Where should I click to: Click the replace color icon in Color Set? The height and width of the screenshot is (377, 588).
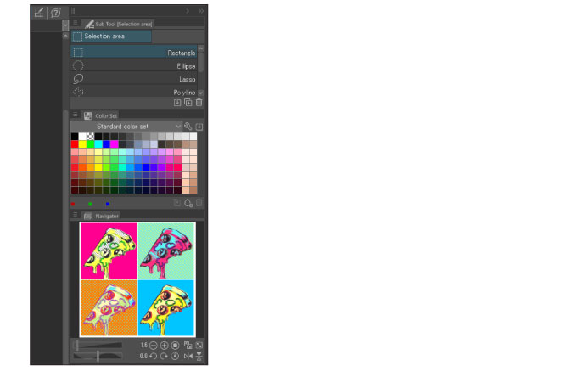click(177, 203)
